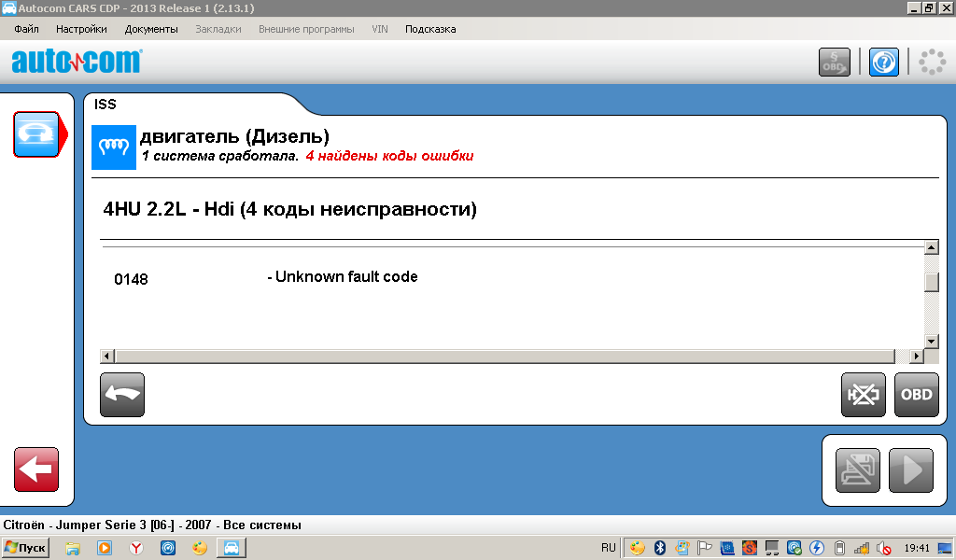Click the 'Unknown fault code' description
This screenshot has height=560, width=956.
pos(346,276)
